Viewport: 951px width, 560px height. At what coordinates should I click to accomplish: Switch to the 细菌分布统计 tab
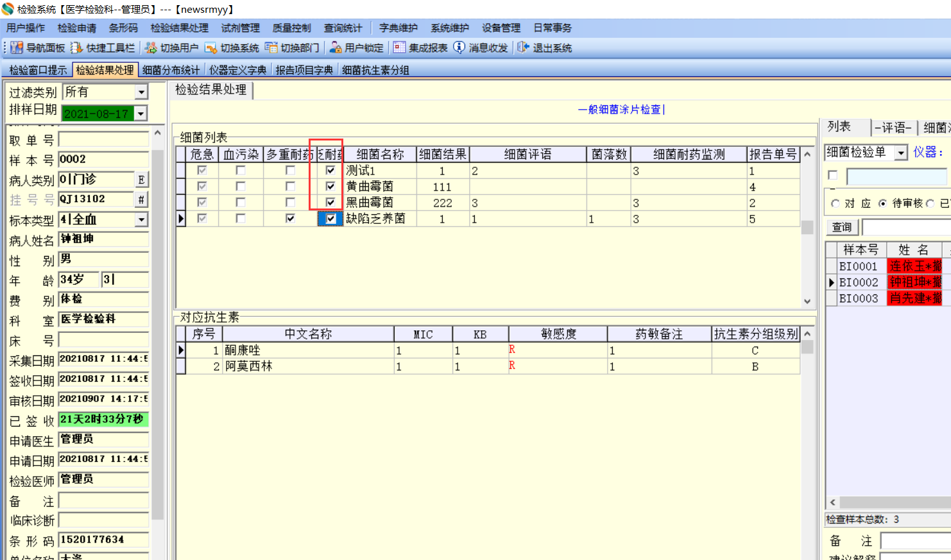[171, 70]
